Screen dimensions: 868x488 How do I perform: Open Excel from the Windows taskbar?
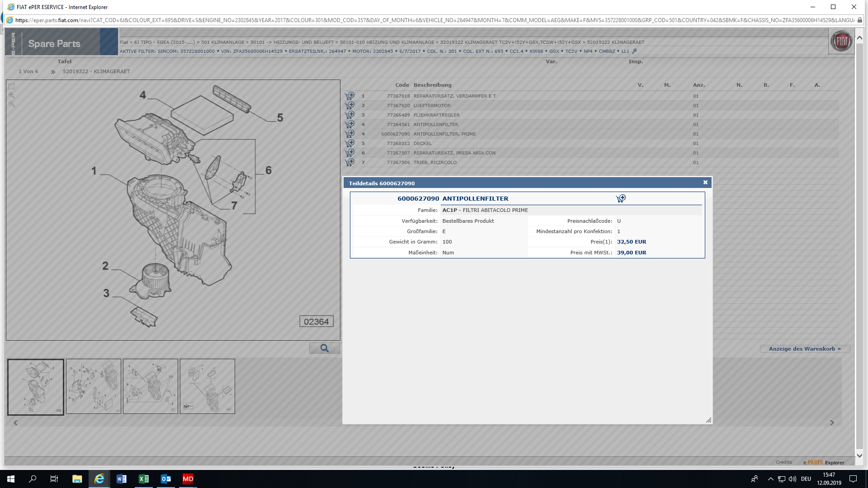tap(144, 479)
